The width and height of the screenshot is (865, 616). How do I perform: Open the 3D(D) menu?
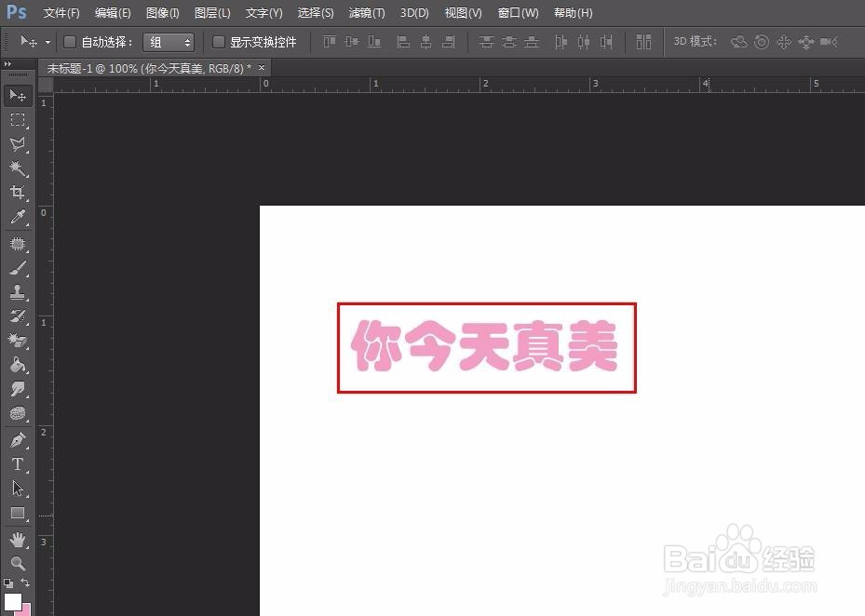tap(414, 13)
